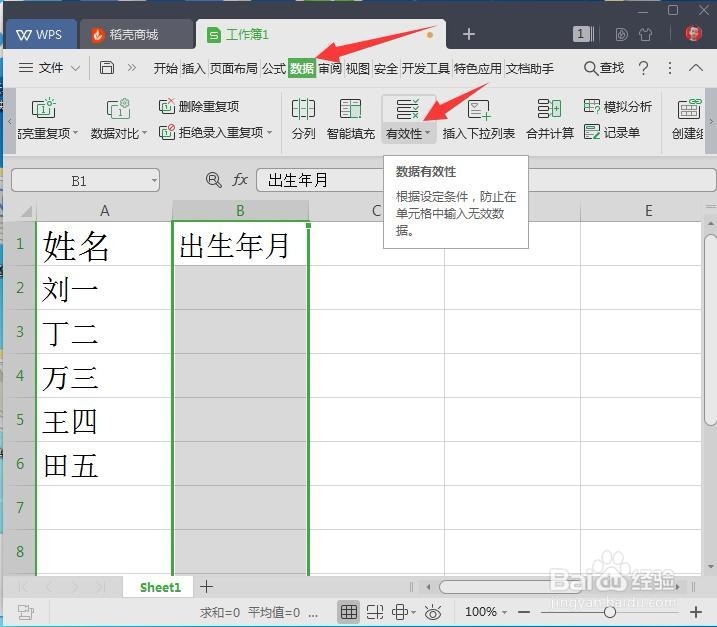Click the skin shirt icon in title bar
717x627 pixels.
(645, 34)
